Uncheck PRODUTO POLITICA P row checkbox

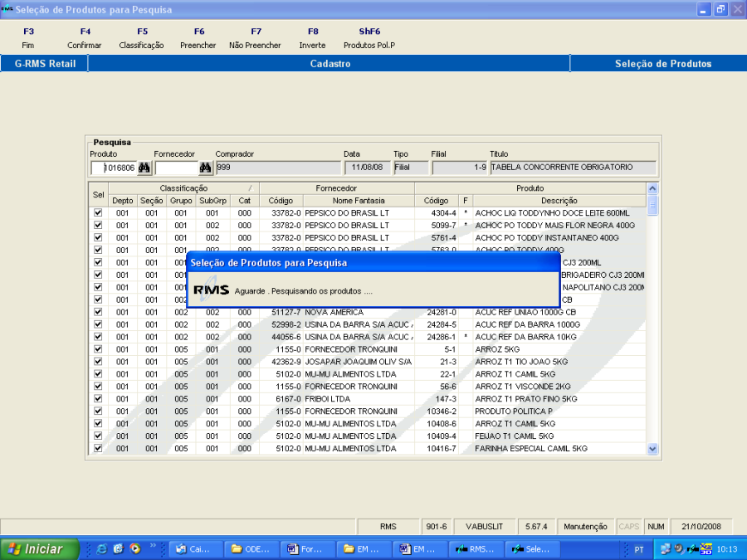point(98,411)
